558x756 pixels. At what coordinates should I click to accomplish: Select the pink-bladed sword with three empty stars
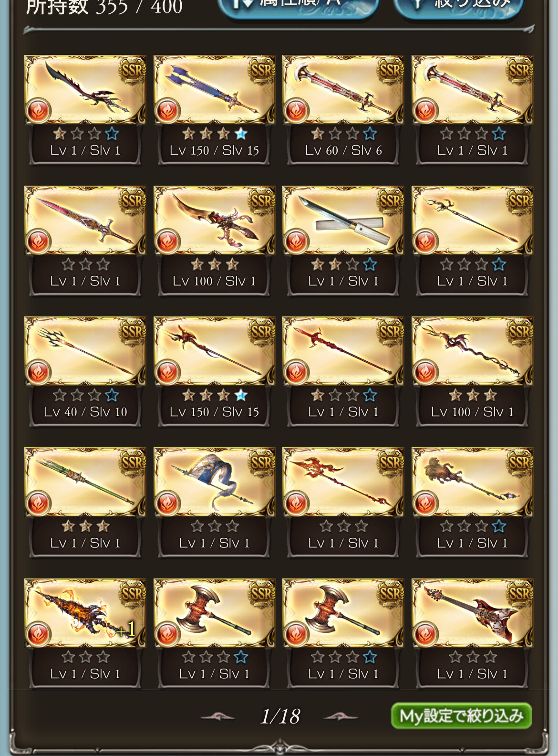click(x=85, y=241)
